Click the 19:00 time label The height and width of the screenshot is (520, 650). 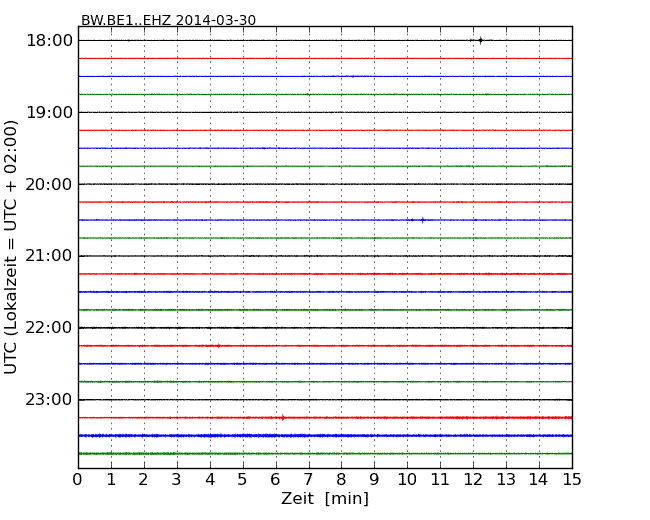49,112
